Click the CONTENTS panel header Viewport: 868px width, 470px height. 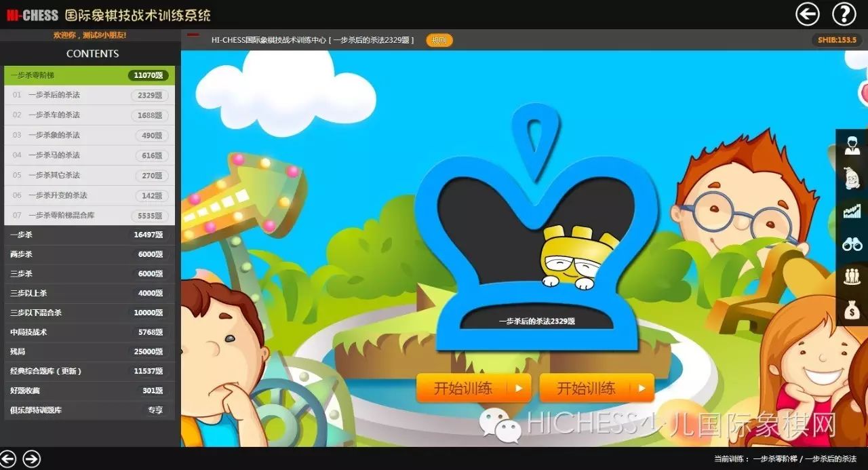point(92,54)
